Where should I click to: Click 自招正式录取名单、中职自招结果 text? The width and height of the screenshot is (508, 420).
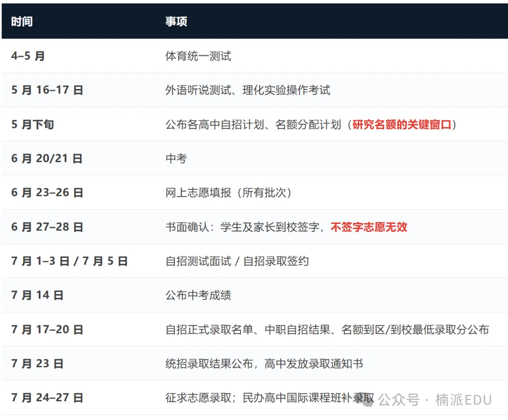[x=248, y=330]
